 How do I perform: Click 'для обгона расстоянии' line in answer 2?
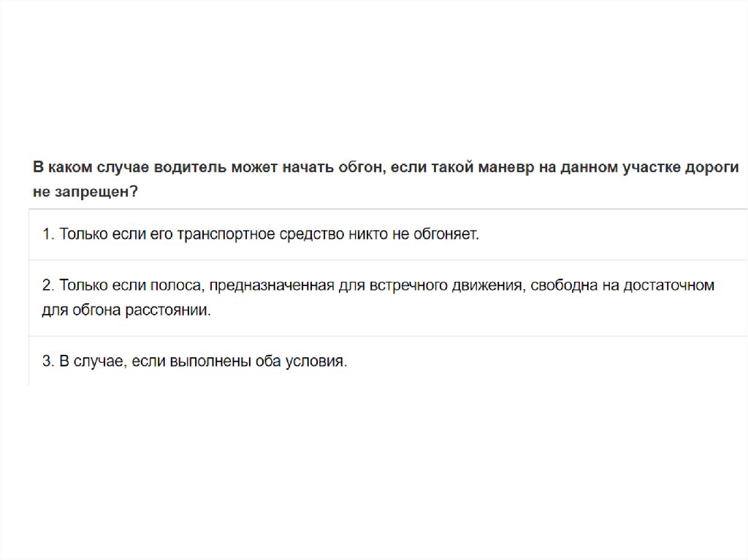[x=126, y=310]
